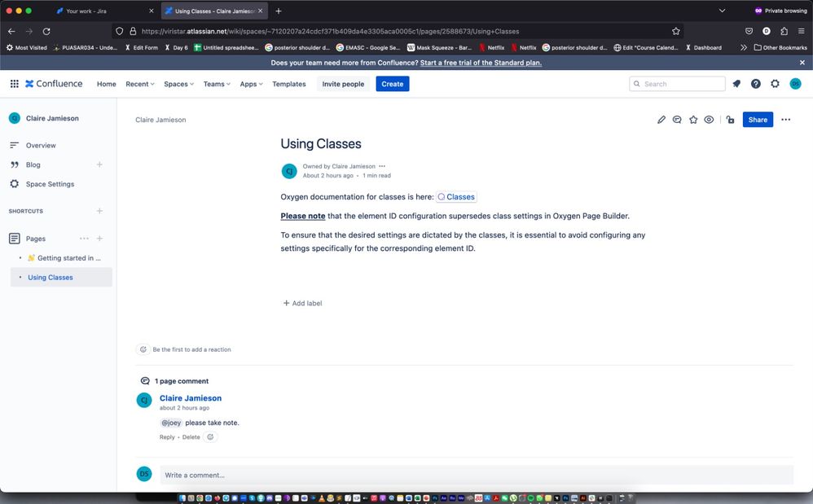
Task: Open Confluence help via the question mark icon
Action: click(x=755, y=83)
